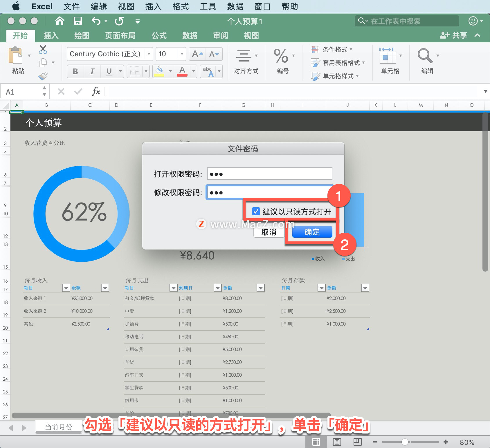Copy selection using copy icon
The height and width of the screenshot is (448, 490).
[43, 62]
